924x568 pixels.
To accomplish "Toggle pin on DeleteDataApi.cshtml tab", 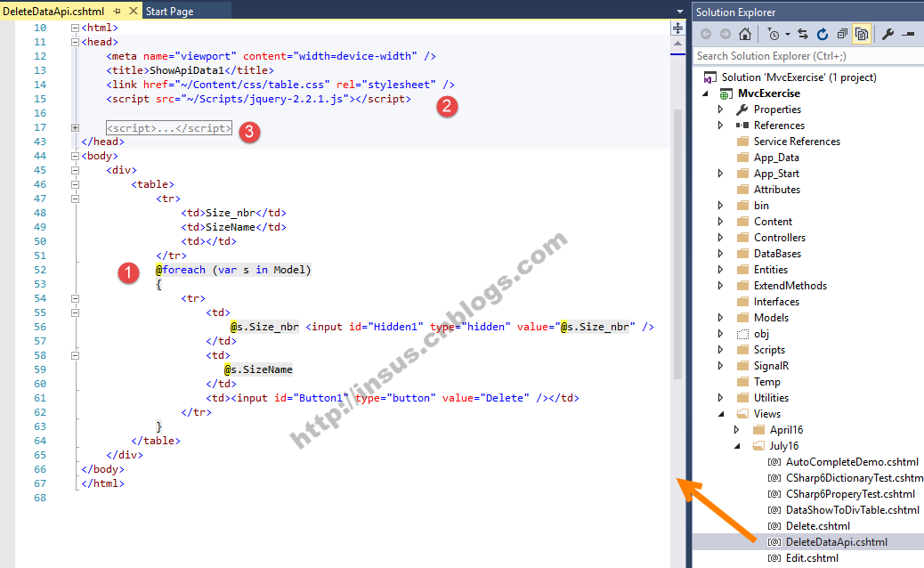I will (x=117, y=12).
